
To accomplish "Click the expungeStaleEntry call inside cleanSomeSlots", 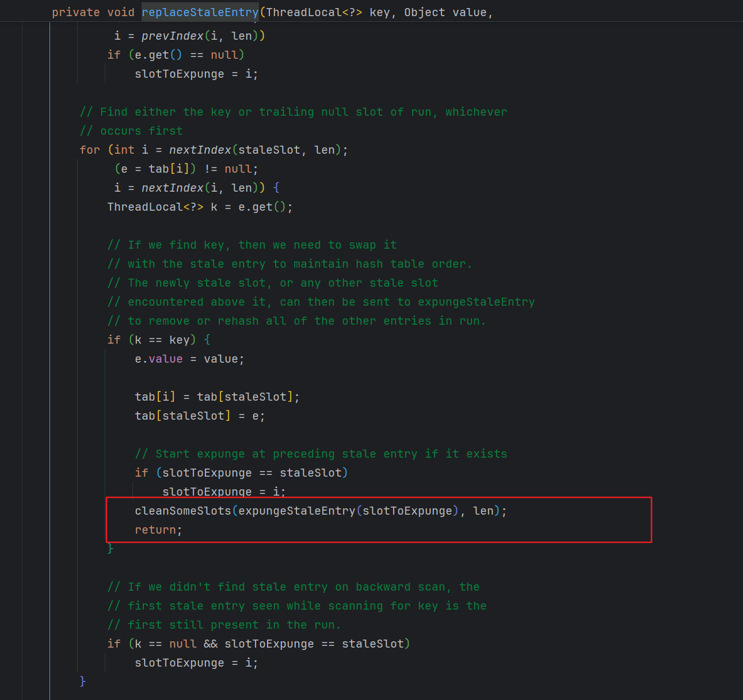I will (x=296, y=511).
